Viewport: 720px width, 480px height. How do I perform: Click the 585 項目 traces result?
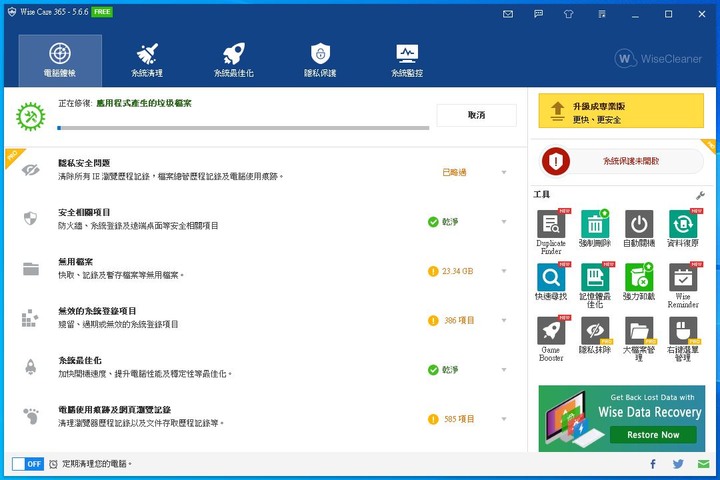[459, 419]
